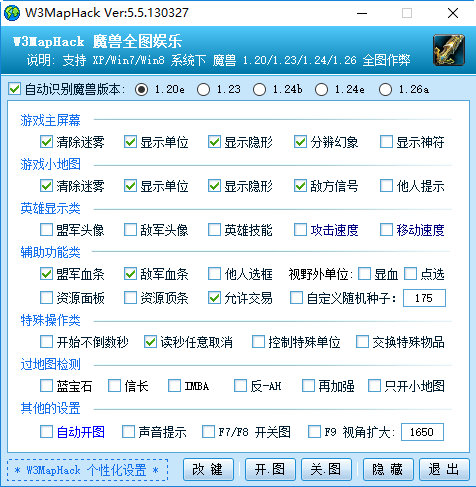This screenshot has width=476, height=487.
Task: Check the 敌军头像 option
Action: click(130, 230)
